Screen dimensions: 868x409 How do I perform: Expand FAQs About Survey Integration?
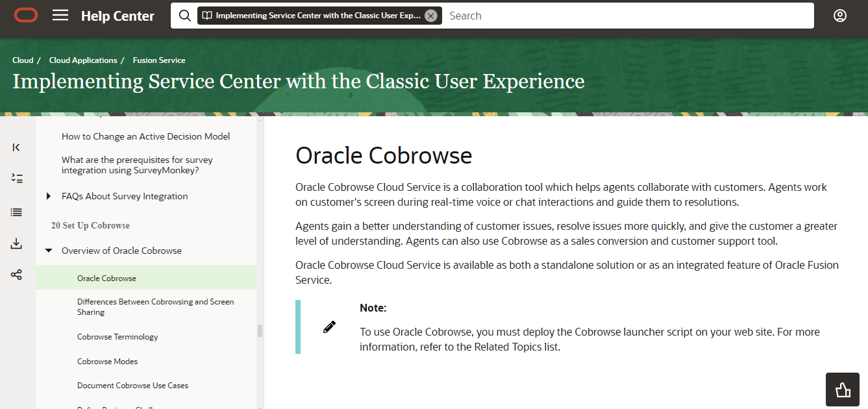(x=49, y=196)
